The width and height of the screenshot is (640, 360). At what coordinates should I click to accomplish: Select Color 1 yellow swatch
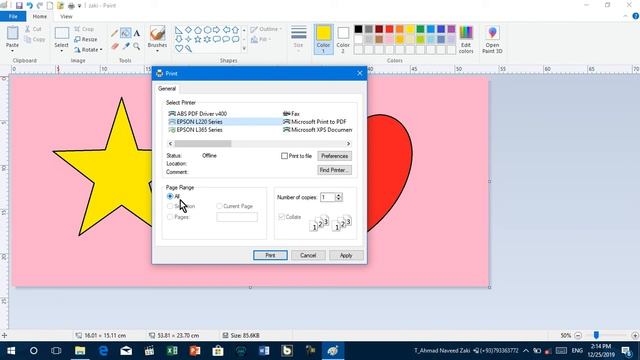(x=324, y=39)
